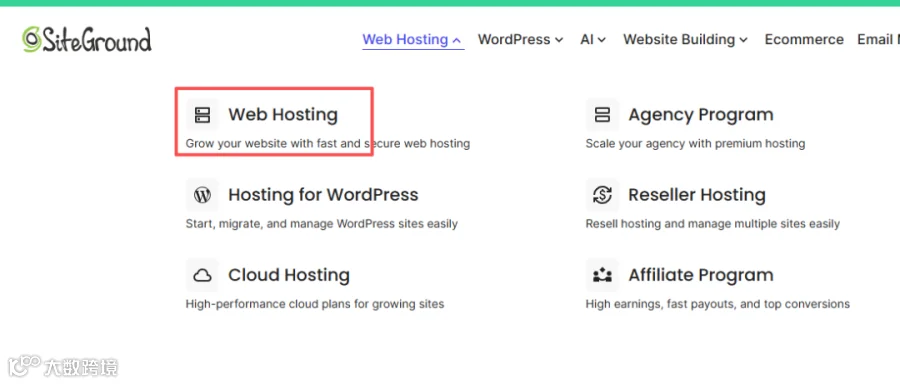Click the SiteGround logo
The height and width of the screenshot is (384, 900).
click(x=87, y=40)
